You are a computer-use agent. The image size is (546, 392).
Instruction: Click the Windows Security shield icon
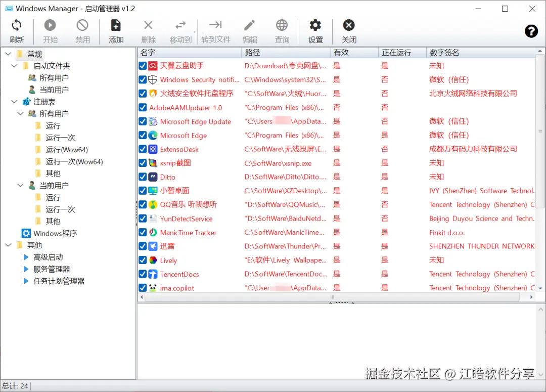point(153,80)
